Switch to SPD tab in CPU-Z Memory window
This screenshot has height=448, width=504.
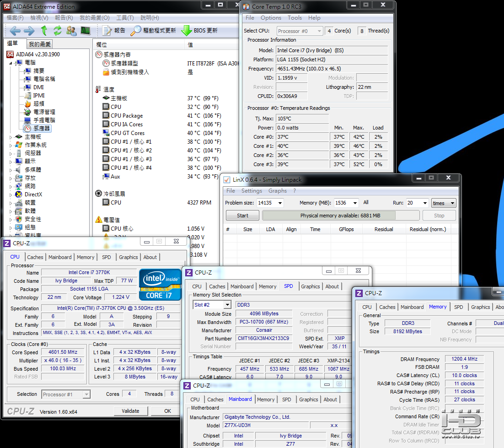pos(458,307)
